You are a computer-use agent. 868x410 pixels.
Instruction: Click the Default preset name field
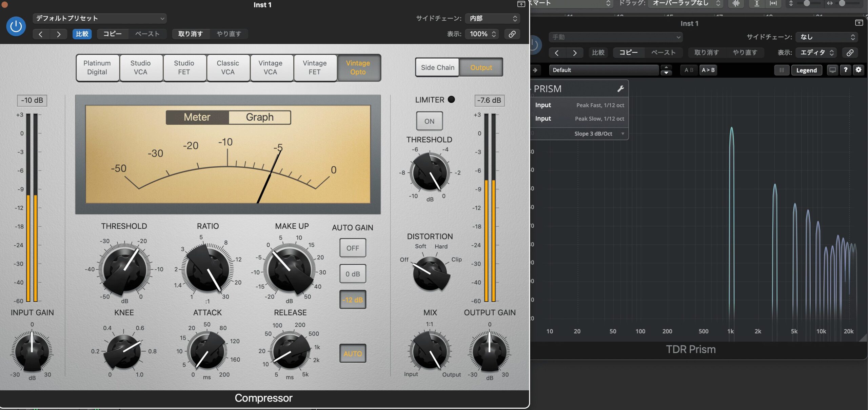coord(604,70)
